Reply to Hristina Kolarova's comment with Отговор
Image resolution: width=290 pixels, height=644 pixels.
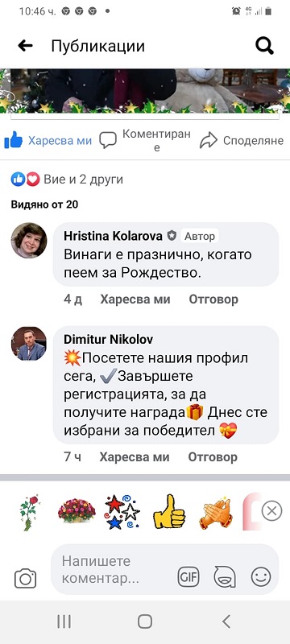(213, 299)
